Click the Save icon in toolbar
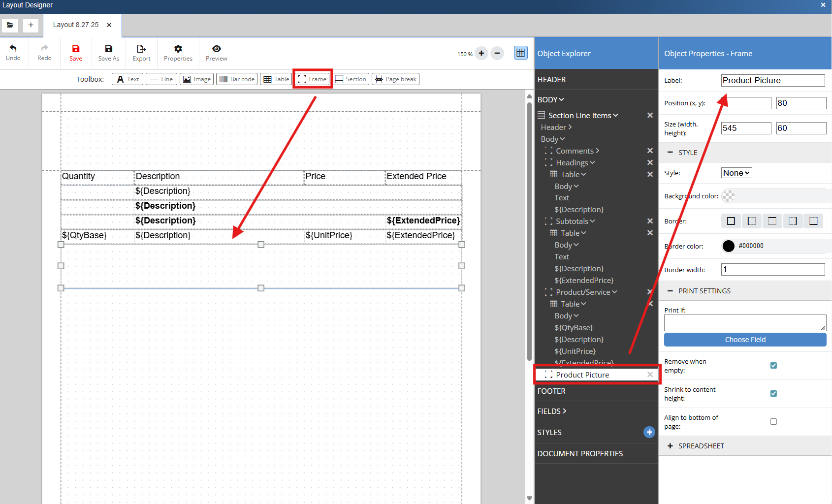Image resolution: width=832 pixels, height=504 pixels. point(76,49)
